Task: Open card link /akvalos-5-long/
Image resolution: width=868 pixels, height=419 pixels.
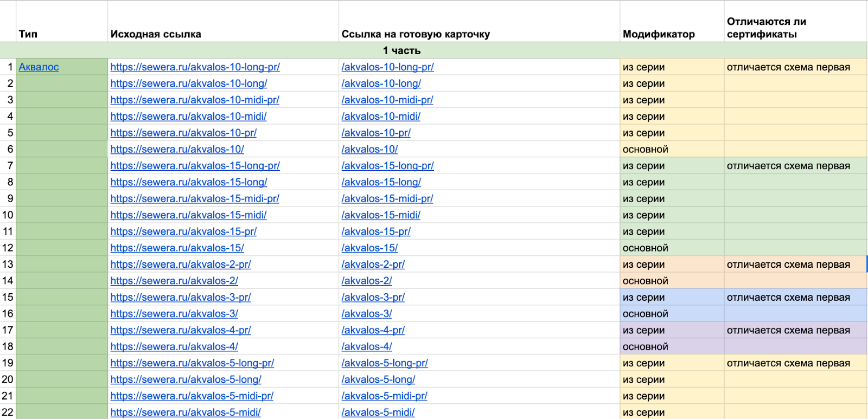Action: 378,379
